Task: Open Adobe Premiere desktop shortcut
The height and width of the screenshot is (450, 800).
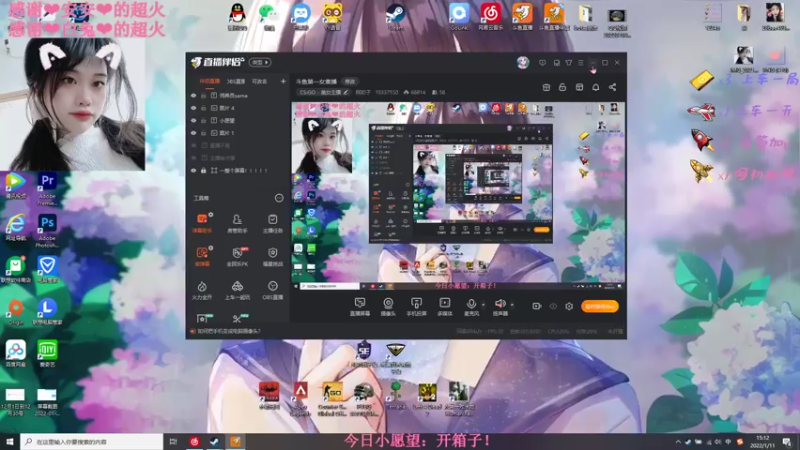Action: click(x=47, y=189)
